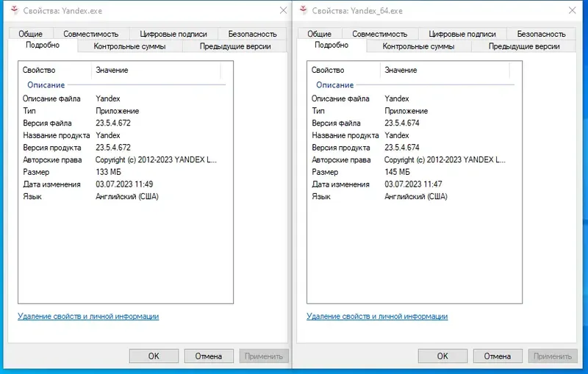Open the Общие tab in Yandex.exe properties

coord(31,34)
